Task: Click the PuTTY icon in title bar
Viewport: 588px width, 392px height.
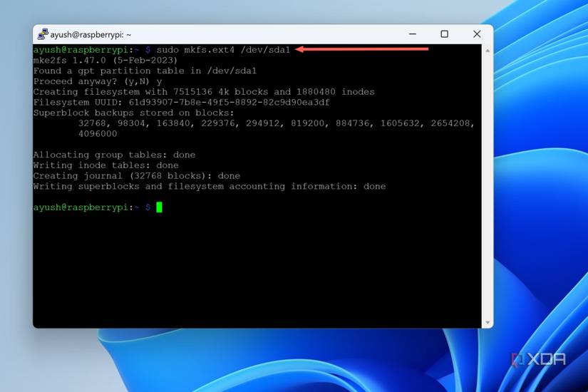Action: pos(43,34)
